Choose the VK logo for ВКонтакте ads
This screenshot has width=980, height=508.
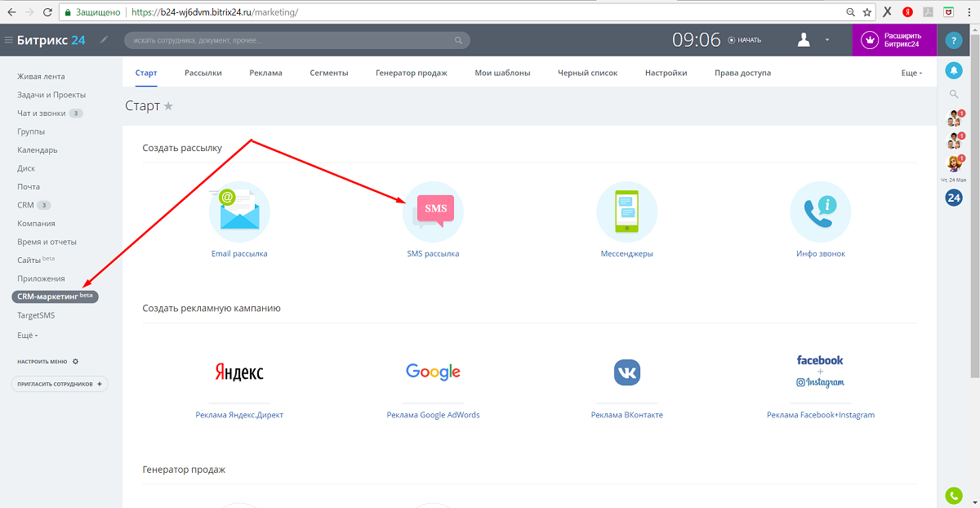tap(627, 372)
